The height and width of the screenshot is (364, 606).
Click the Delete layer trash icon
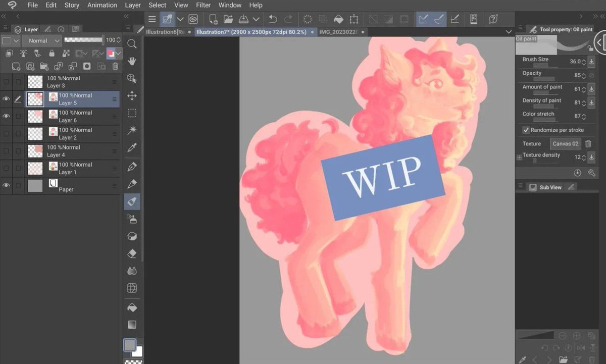point(115,66)
